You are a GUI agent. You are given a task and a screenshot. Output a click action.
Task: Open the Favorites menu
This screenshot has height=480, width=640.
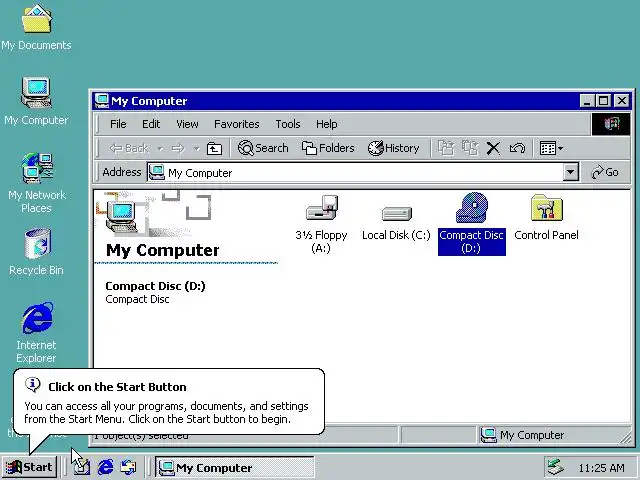pos(237,124)
